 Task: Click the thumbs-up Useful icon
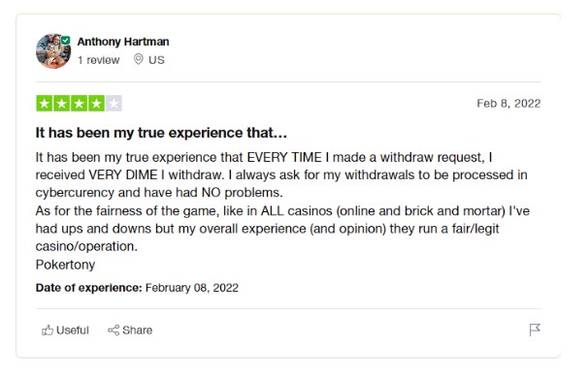coord(48,330)
